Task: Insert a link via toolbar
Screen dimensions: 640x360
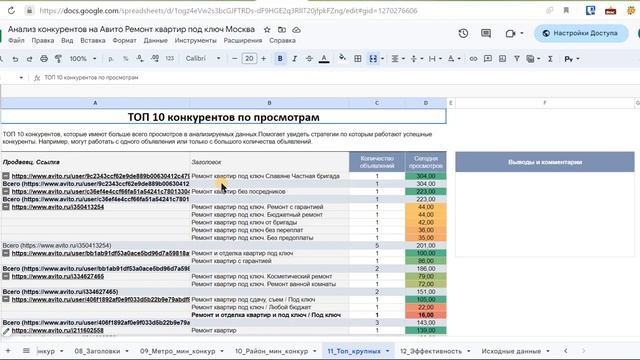Action: pyautogui.click(x=473, y=59)
